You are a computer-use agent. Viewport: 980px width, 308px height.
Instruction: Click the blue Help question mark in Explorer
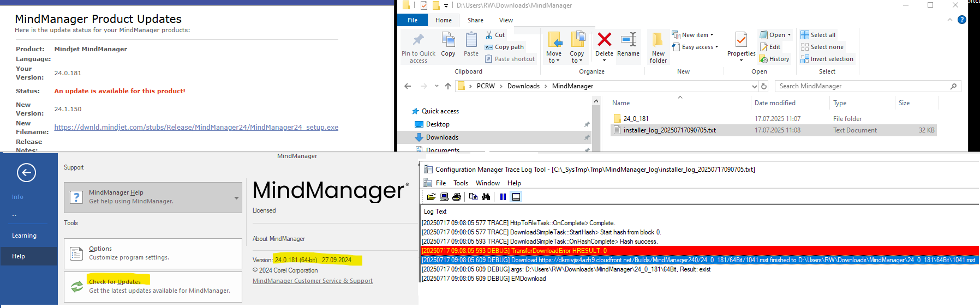click(962, 20)
